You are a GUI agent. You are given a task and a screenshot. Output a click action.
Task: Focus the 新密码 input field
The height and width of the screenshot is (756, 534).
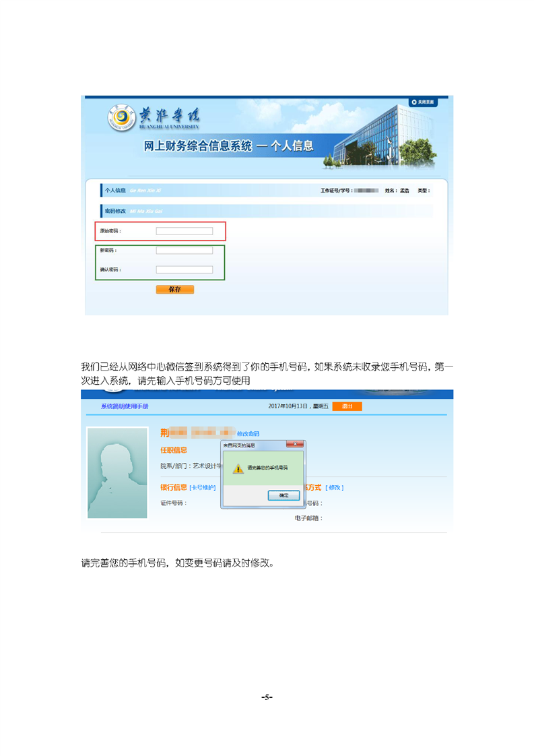(184, 250)
